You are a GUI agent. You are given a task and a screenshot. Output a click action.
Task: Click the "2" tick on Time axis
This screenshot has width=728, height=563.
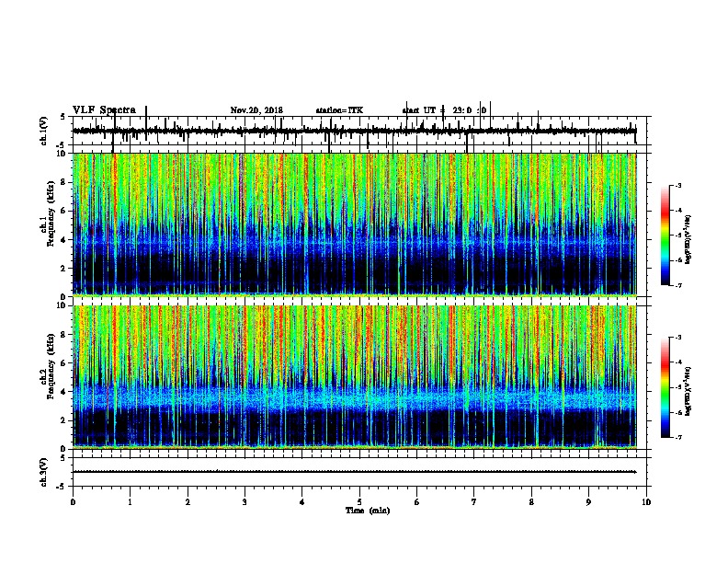(188, 502)
